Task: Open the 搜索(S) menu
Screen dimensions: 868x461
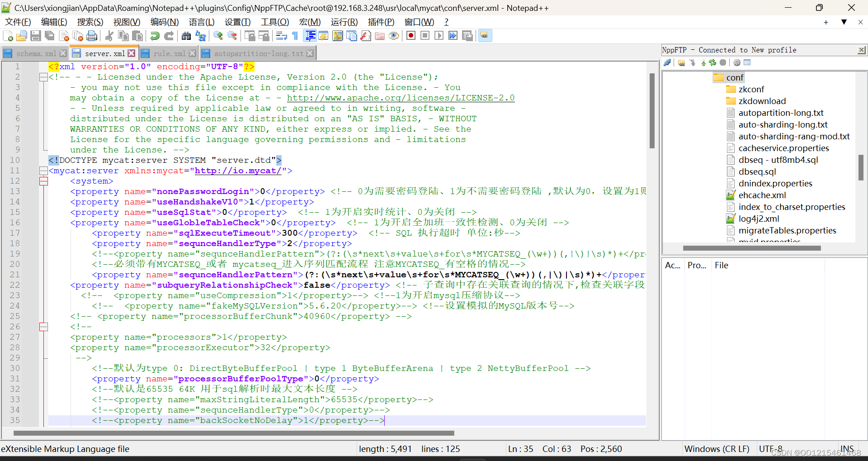Action: click(x=90, y=22)
